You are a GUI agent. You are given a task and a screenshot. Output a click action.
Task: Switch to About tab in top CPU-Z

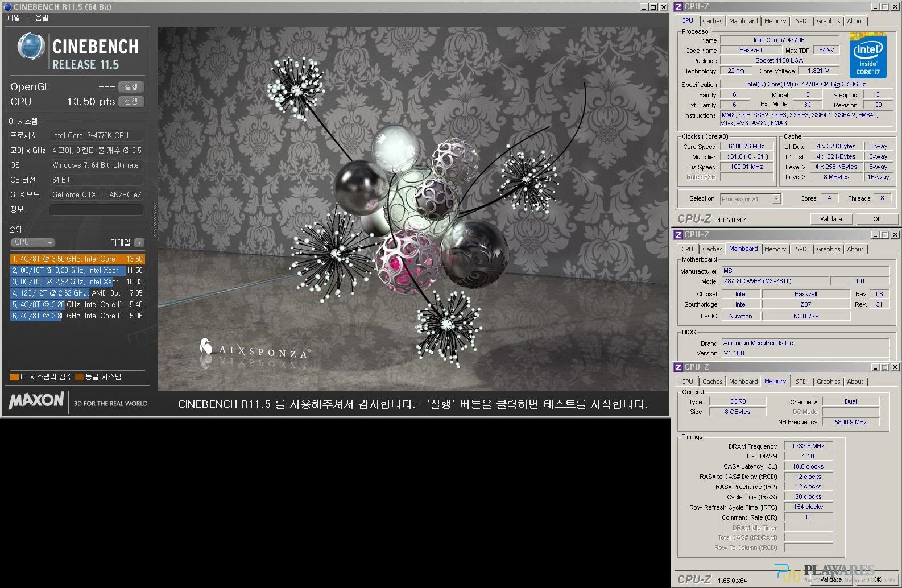855,21
